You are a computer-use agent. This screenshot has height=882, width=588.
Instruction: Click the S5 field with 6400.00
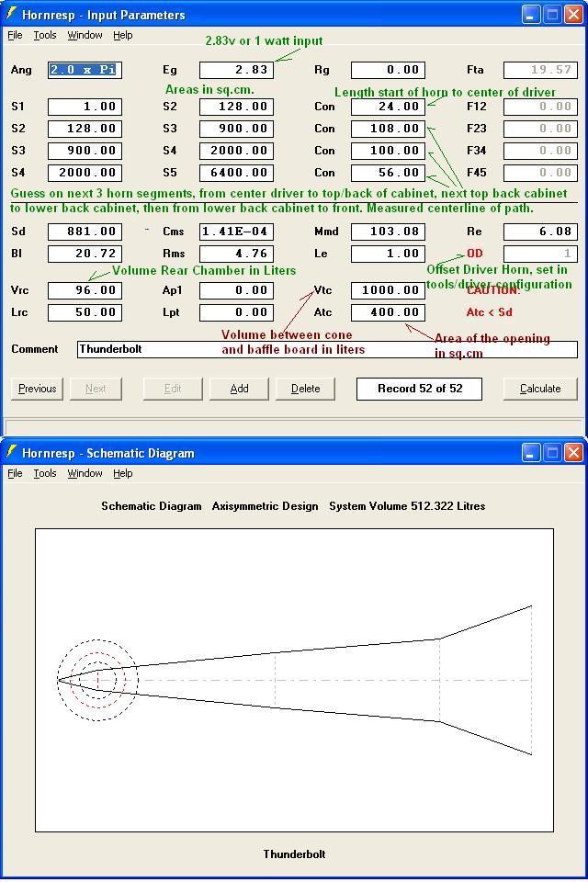click(236, 173)
